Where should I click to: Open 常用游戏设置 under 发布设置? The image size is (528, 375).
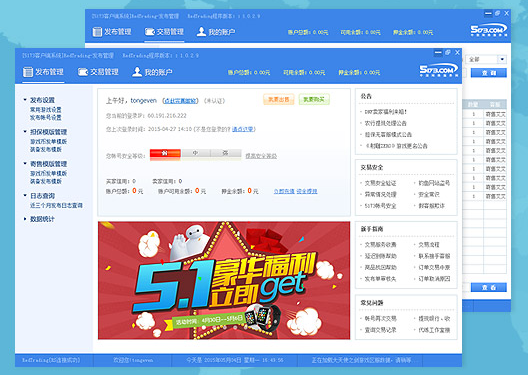click(46, 110)
